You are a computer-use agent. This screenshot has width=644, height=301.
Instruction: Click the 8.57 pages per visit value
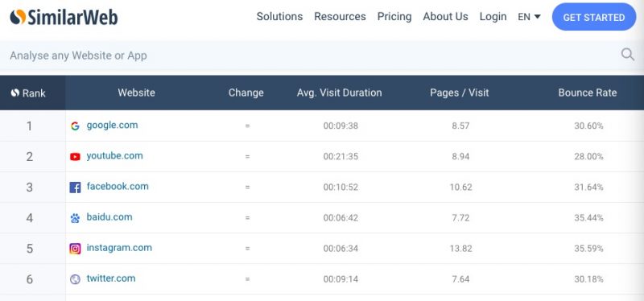coord(460,126)
